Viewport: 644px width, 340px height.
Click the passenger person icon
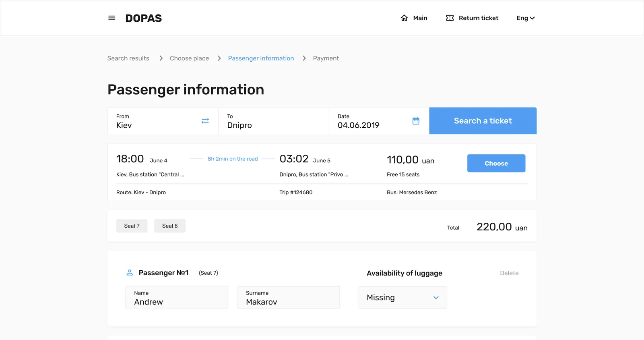tap(130, 273)
